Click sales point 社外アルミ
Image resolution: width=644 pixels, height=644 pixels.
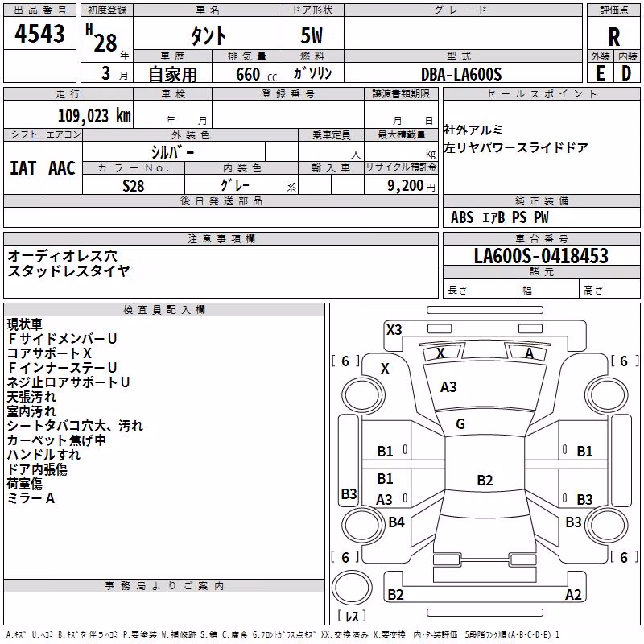click(x=473, y=130)
